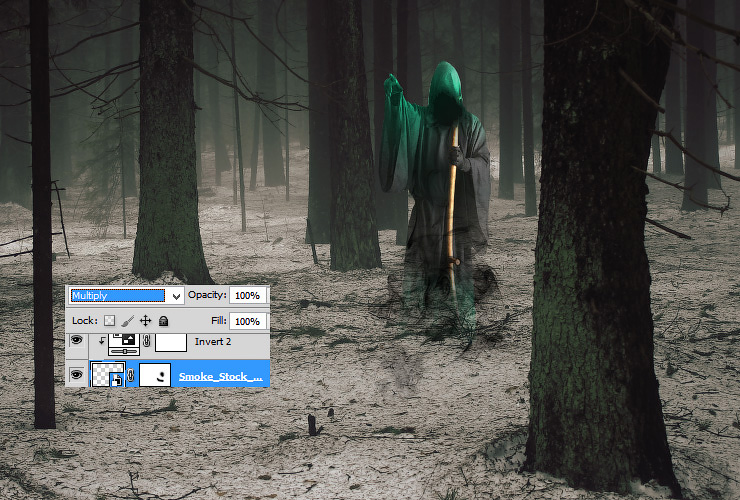Image resolution: width=740 pixels, height=500 pixels.
Task: Select the Invert 2 adjustment thumbnail
Action: (x=124, y=343)
